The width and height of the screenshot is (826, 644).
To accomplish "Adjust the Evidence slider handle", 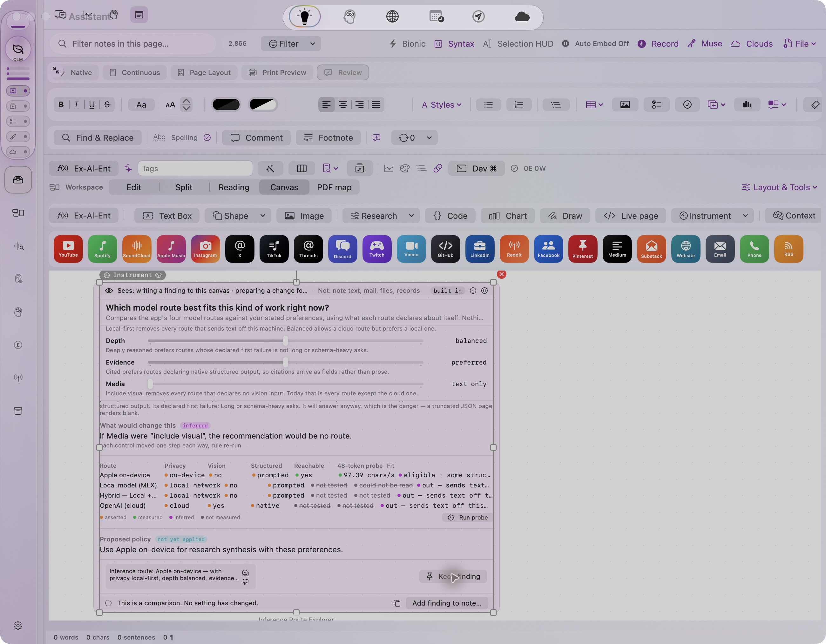I will 286,362.
